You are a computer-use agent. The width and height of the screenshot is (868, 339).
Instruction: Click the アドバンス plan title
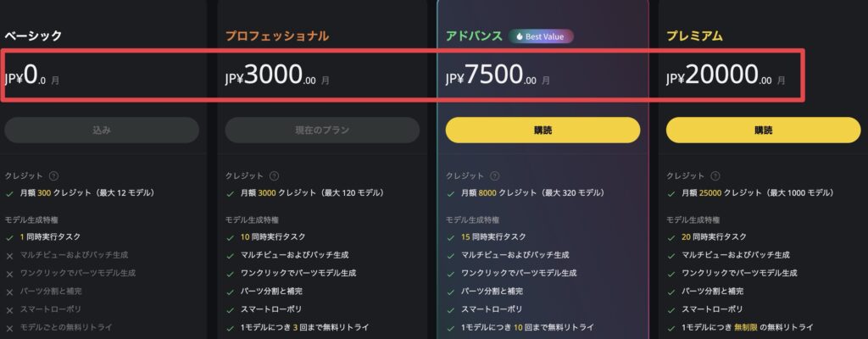coord(473,36)
